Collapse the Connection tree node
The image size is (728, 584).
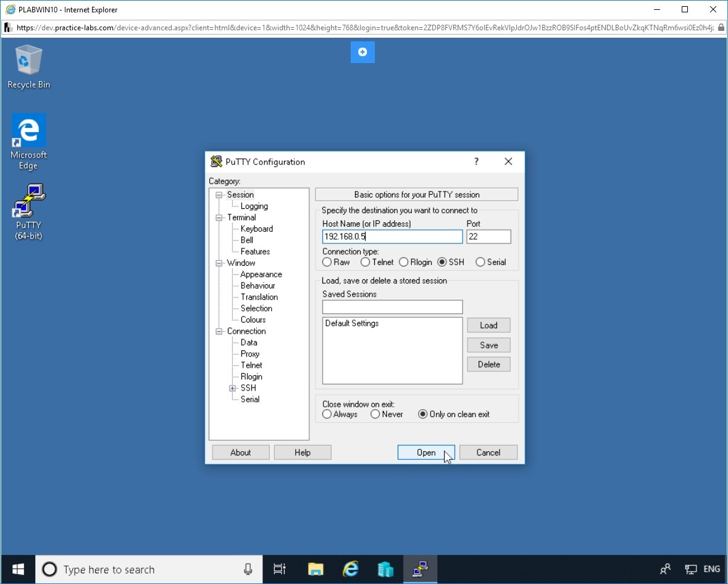coord(219,332)
